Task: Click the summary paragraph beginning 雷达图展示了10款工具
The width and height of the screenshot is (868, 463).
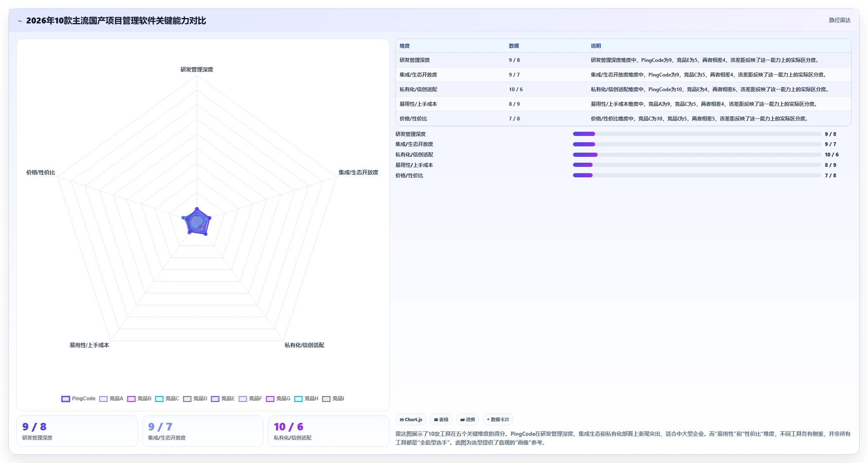Action: [x=623, y=438]
